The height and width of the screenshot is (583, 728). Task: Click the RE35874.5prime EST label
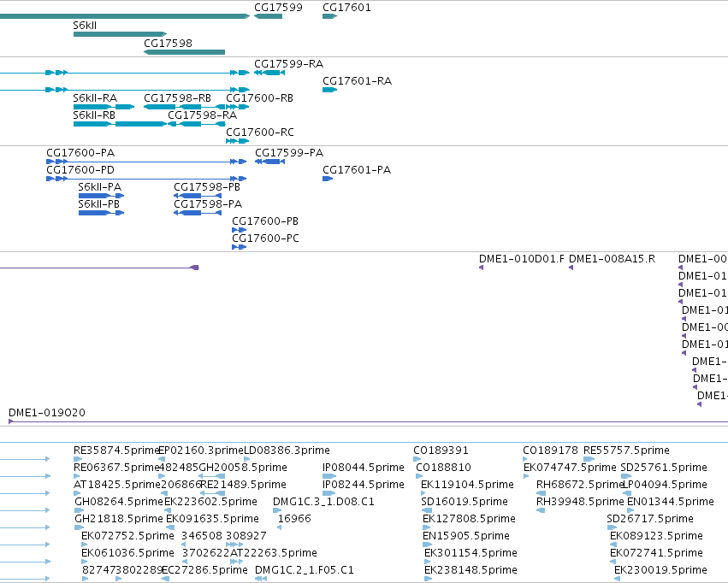(116, 450)
